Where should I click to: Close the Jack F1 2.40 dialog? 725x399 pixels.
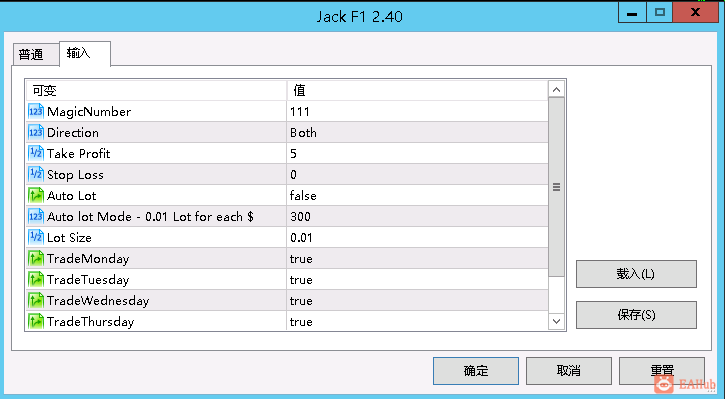(x=695, y=12)
